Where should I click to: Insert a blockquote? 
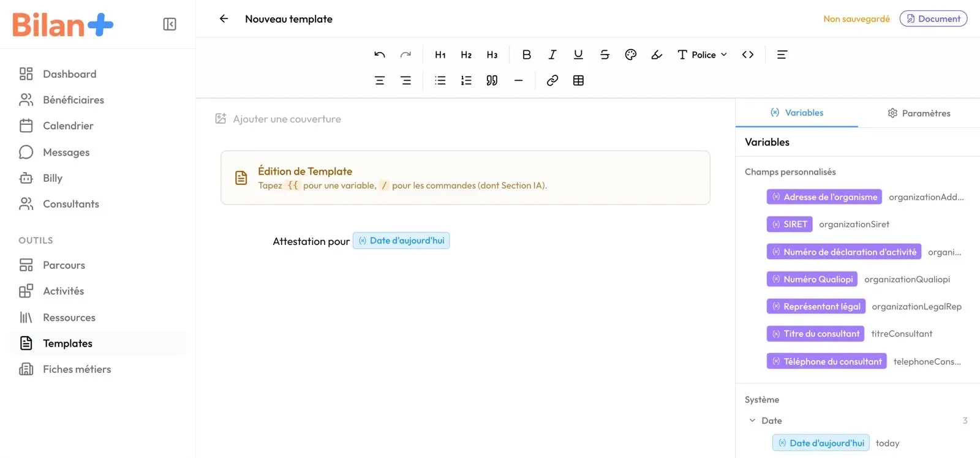492,80
